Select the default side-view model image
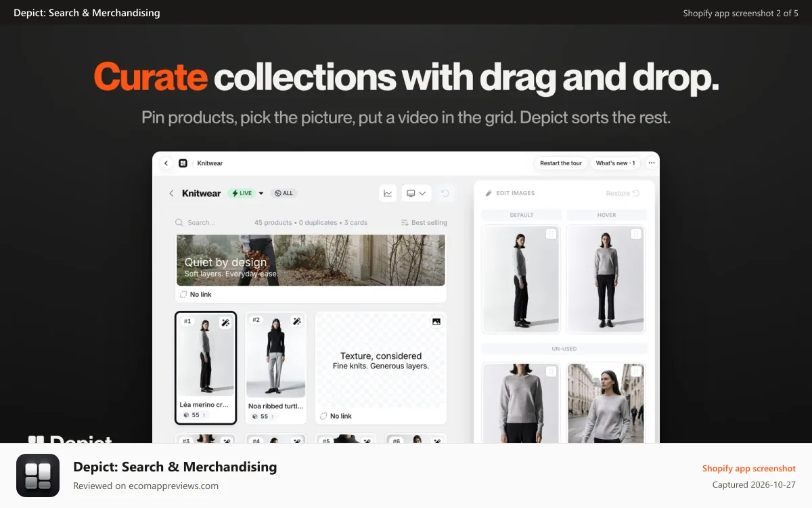The width and height of the screenshot is (812, 508). [520, 278]
